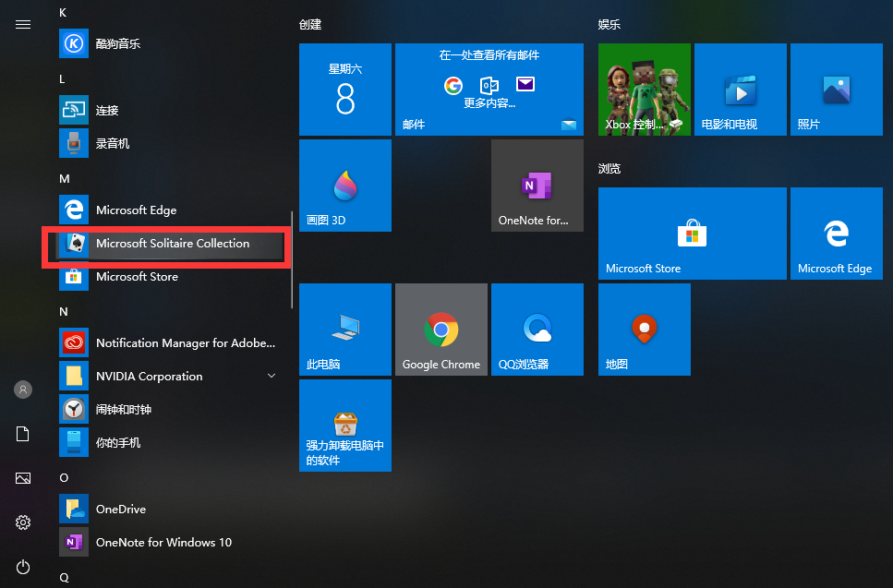The height and width of the screenshot is (588, 893).
Task: Open the 照片 (Photos) tile
Action: pos(836,90)
